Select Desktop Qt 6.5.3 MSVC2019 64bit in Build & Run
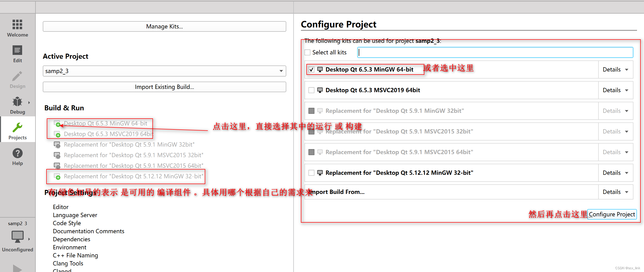 click(109, 134)
